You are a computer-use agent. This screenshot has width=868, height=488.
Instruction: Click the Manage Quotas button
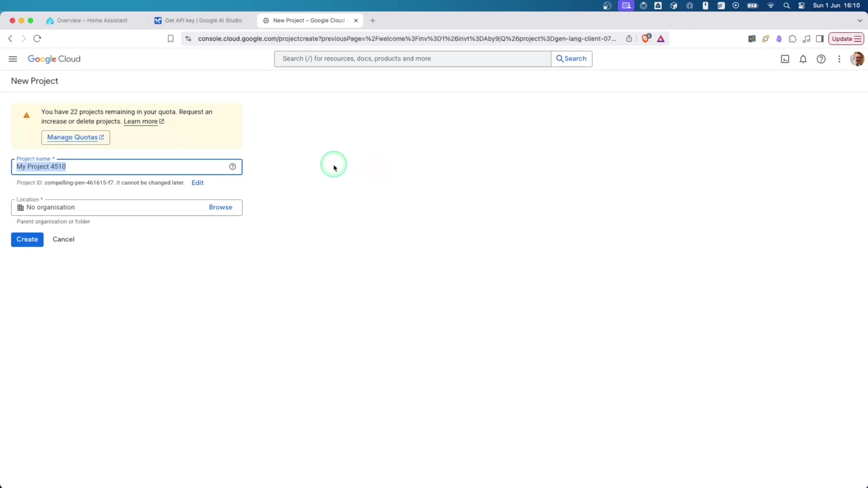pos(75,137)
